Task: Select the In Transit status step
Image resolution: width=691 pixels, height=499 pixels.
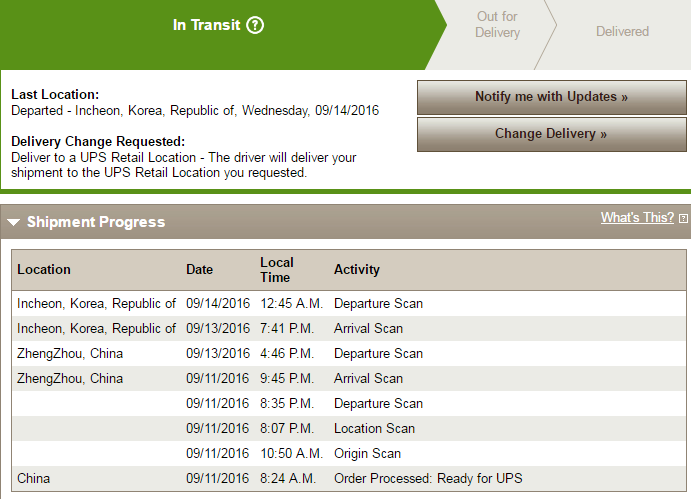Action: 218,25
